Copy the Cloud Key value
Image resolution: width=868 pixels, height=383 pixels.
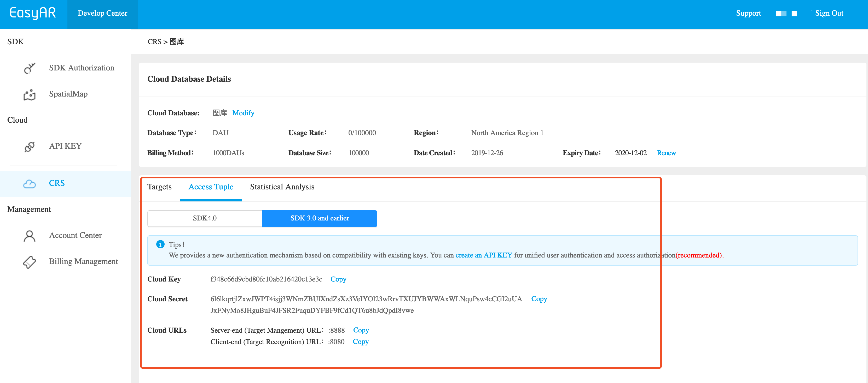click(x=338, y=279)
